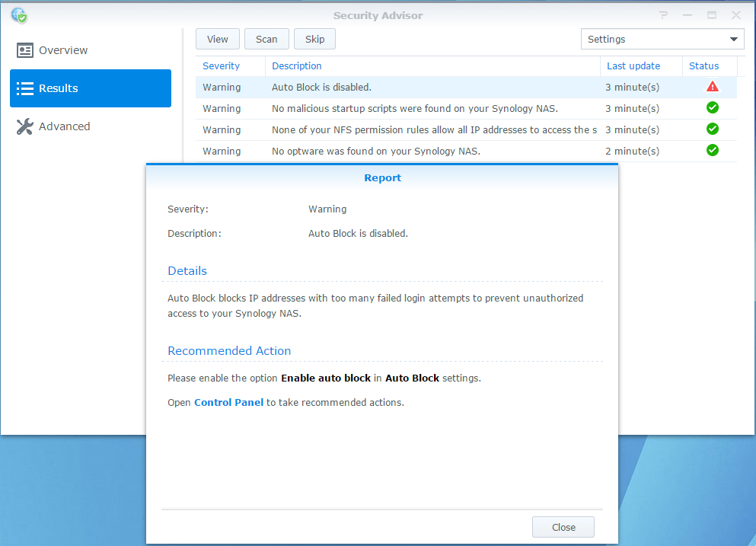
Task: Sort by Last update column header
Action: click(x=641, y=66)
